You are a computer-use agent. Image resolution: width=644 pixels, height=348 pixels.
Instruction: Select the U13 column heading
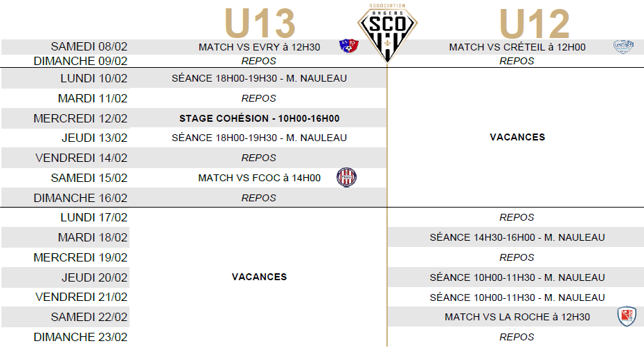click(x=260, y=24)
